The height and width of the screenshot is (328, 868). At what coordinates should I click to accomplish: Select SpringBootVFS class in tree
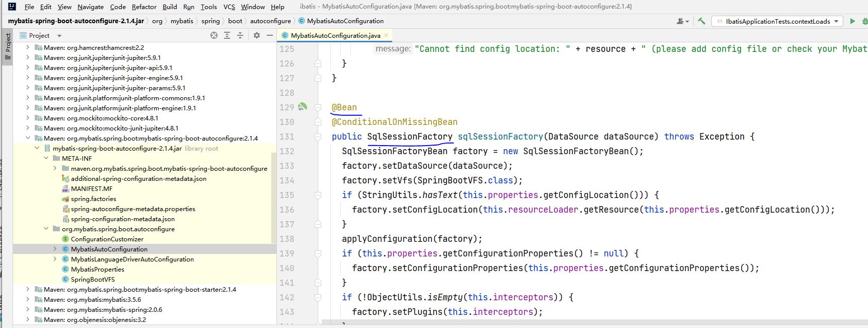click(x=93, y=279)
